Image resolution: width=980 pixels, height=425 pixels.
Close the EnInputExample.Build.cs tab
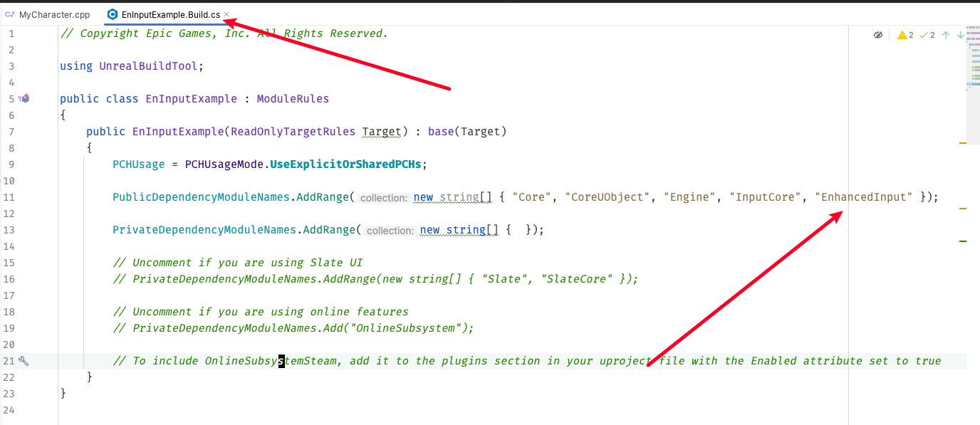(x=226, y=14)
